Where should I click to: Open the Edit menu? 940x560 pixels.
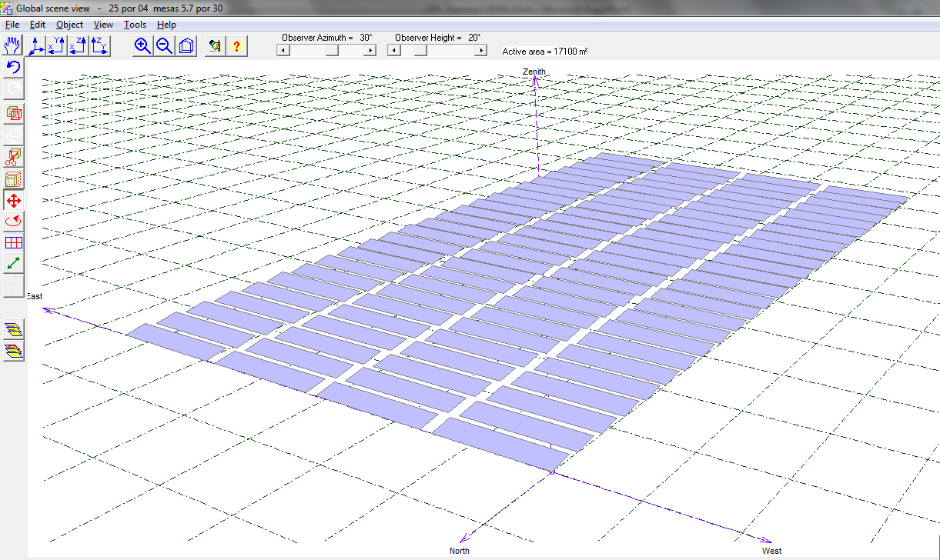tap(38, 25)
